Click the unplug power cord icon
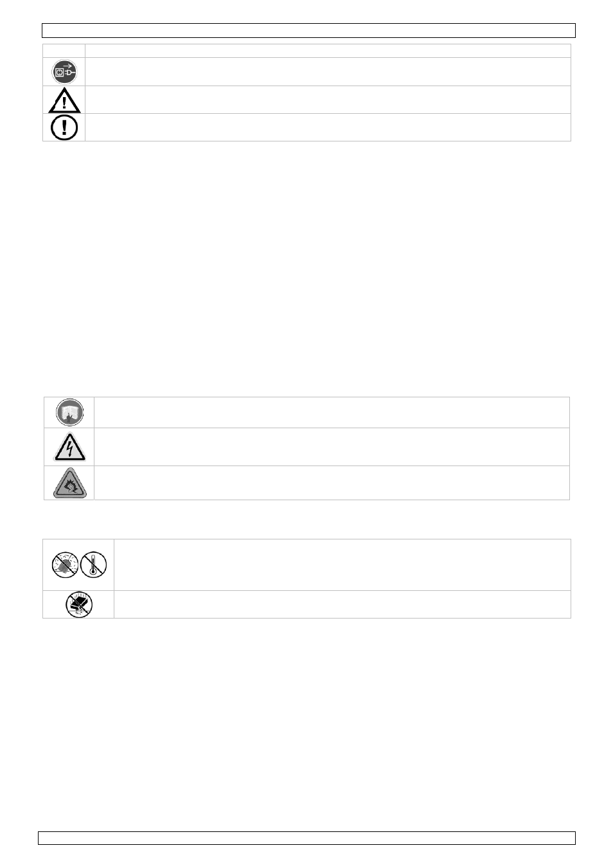Image resolution: width=613 pixels, height=868 pixels. tap(64, 72)
